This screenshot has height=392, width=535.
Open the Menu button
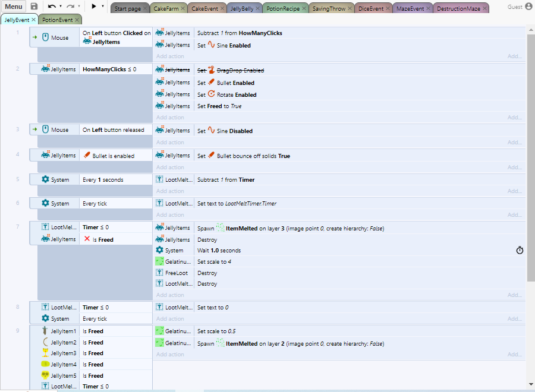click(14, 7)
